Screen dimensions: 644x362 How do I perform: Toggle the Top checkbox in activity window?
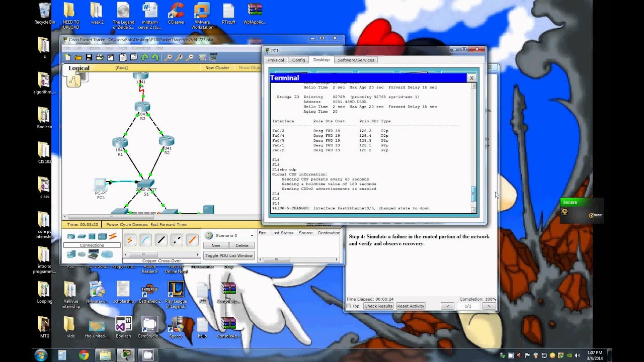349,306
